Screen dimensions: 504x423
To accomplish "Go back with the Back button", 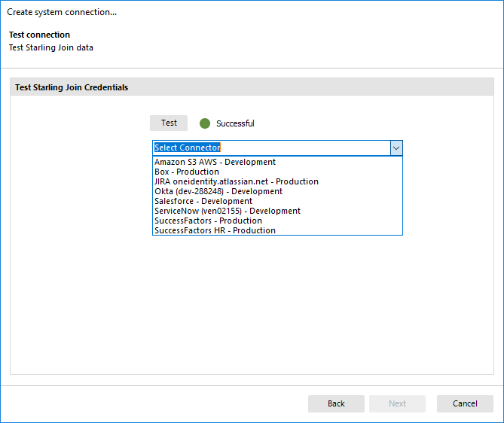I will (336, 403).
